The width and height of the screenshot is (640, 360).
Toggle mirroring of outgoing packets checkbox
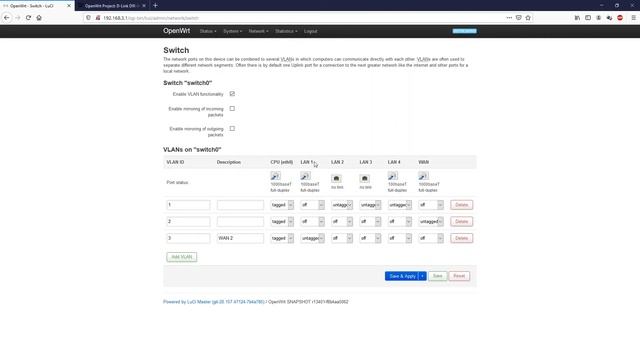232,129
